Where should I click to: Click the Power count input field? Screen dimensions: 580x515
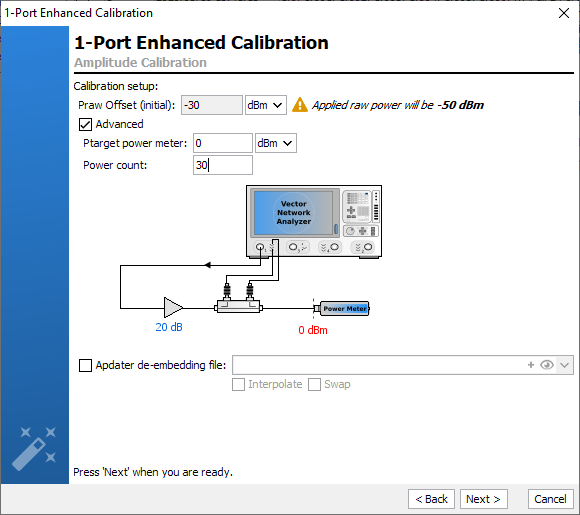coord(223,165)
